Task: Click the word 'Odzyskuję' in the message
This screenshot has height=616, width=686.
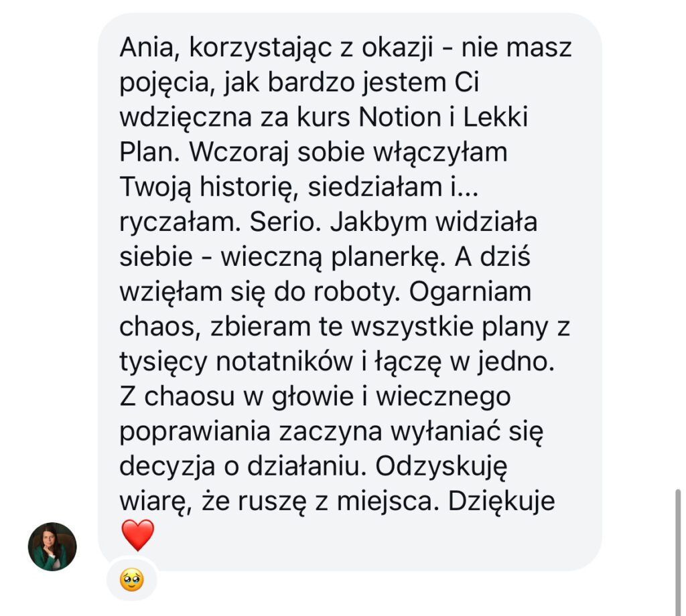Action: coord(441,467)
